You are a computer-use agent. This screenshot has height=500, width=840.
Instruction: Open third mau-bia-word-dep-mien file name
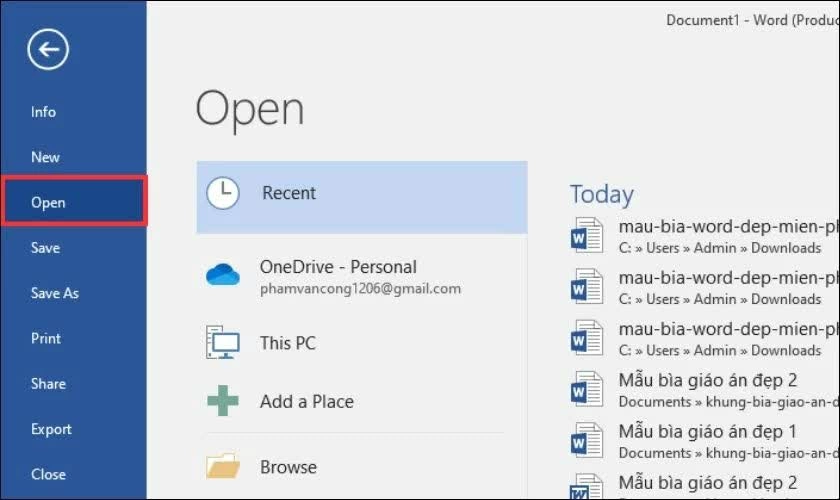(x=729, y=329)
